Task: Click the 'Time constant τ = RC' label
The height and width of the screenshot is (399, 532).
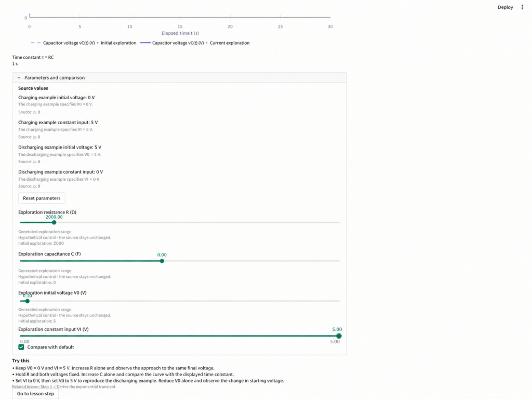Action: tap(33, 57)
